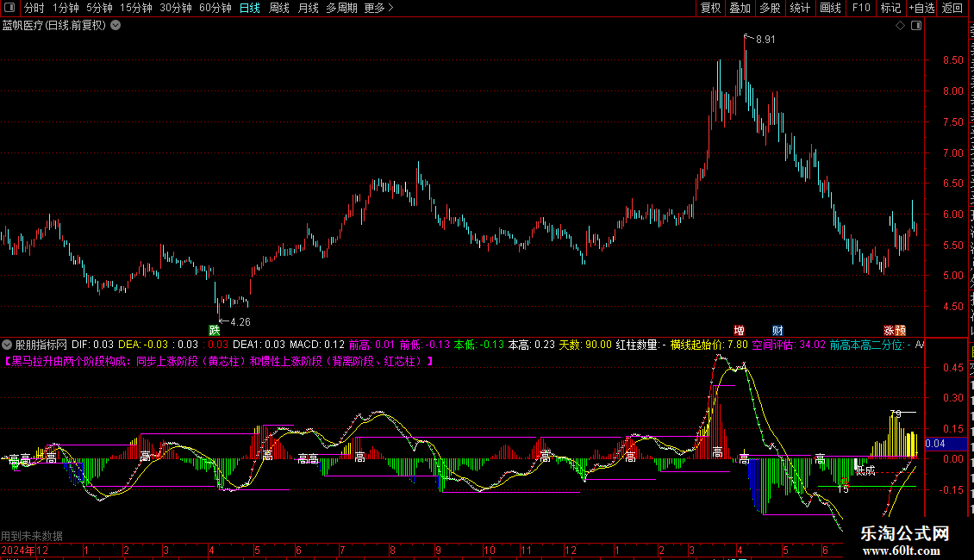Click the blue 财 event marker
Screen dimensions: 974x560
(x=777, y=330)
